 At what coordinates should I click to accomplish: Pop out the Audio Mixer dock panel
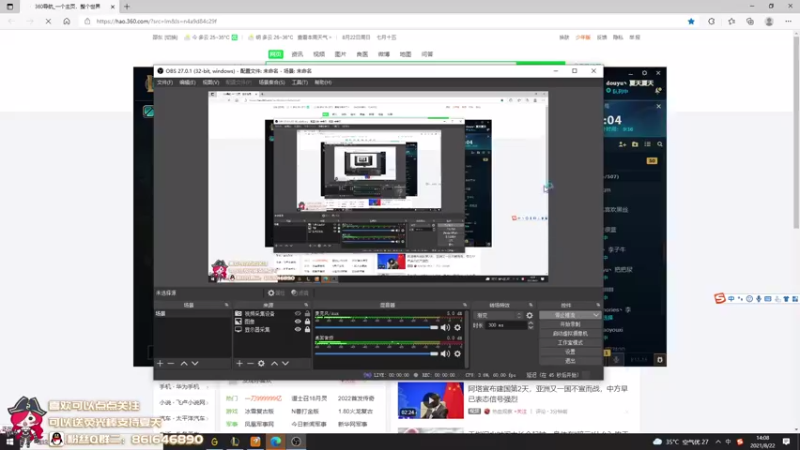click(x=464, y=305)
